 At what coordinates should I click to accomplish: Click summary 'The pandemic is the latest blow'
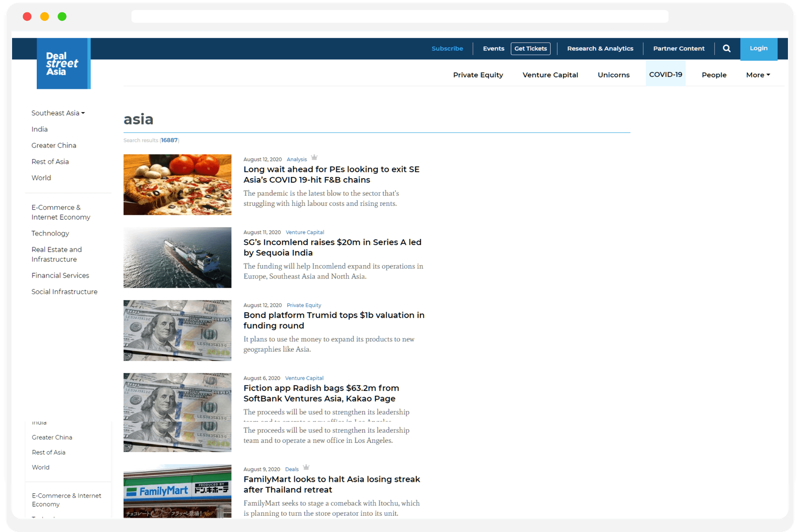point(321,198)
